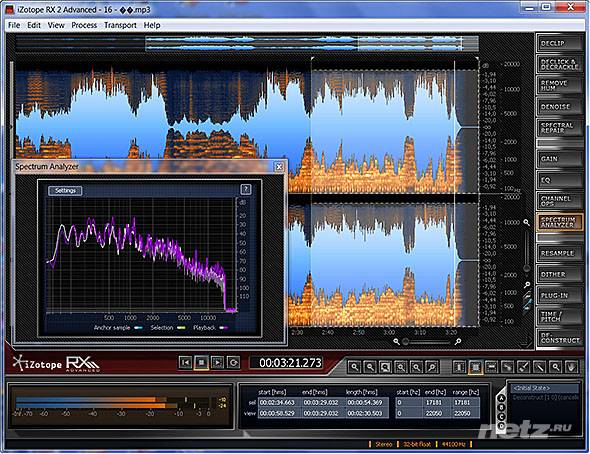Click the horizontal zoom slider under the timeline
The image size is (590, 454).
427,342
